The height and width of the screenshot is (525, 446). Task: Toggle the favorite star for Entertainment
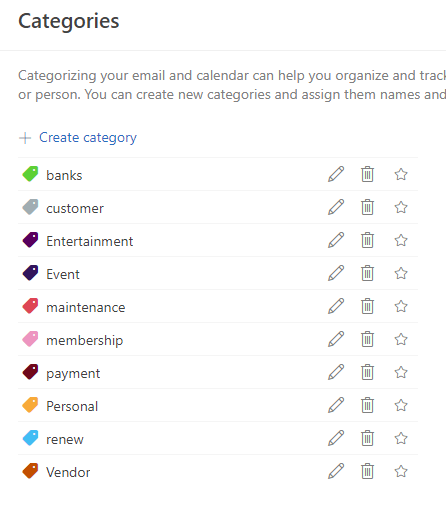(x=401, y=240)
